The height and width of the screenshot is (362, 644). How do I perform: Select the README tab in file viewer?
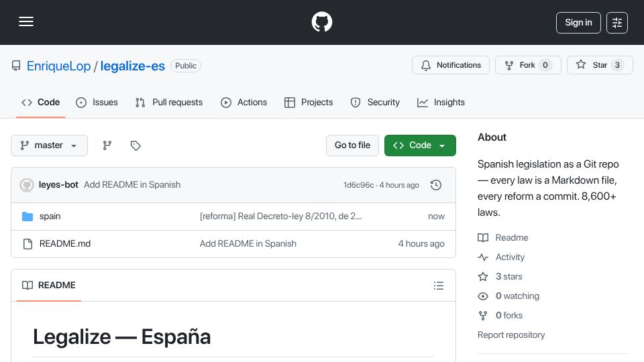49,286
